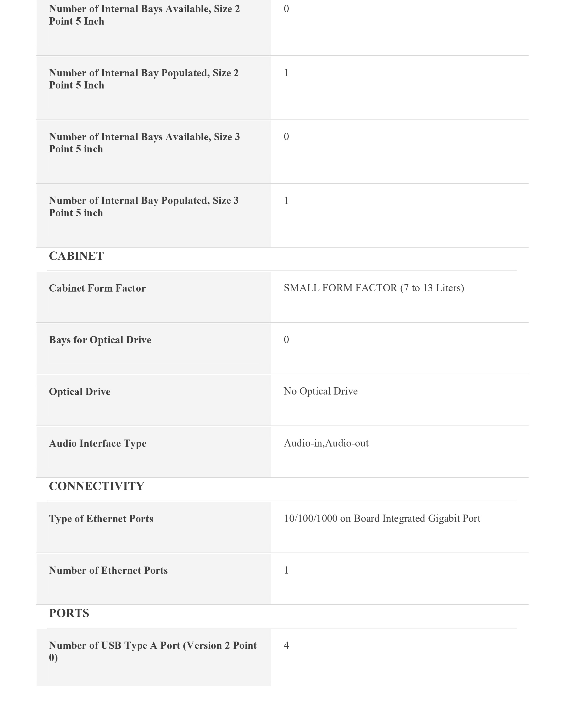The image size is (588, 706).
Task: Click the PORTS section heading
Action: tap(69, 614)
